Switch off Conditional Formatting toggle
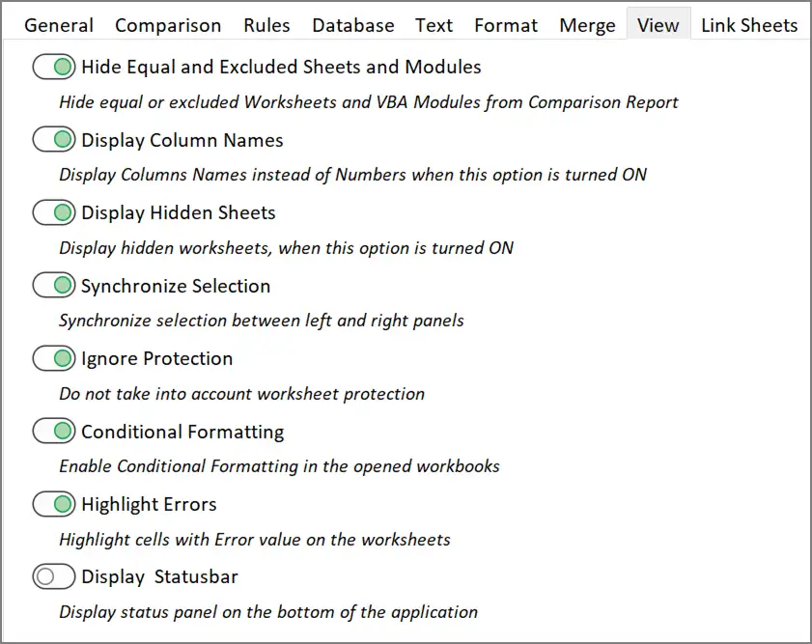 click(x=54, y=432)
